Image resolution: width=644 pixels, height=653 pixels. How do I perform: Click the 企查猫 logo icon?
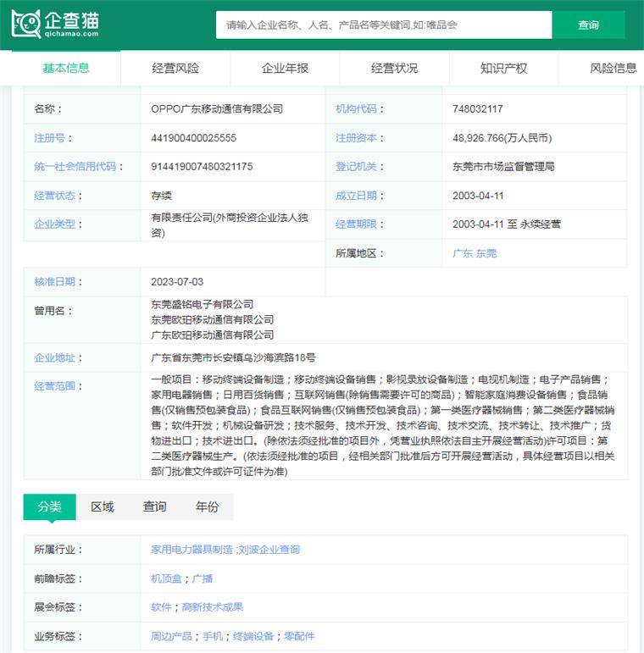(x=55, y=25)
